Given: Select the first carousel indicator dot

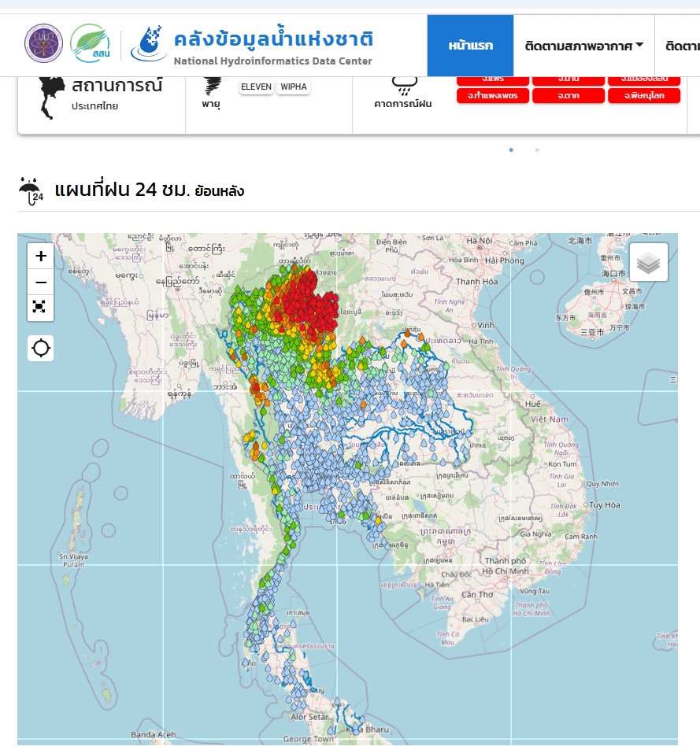Looking at the screenshot, I should [x=511, y=150].
